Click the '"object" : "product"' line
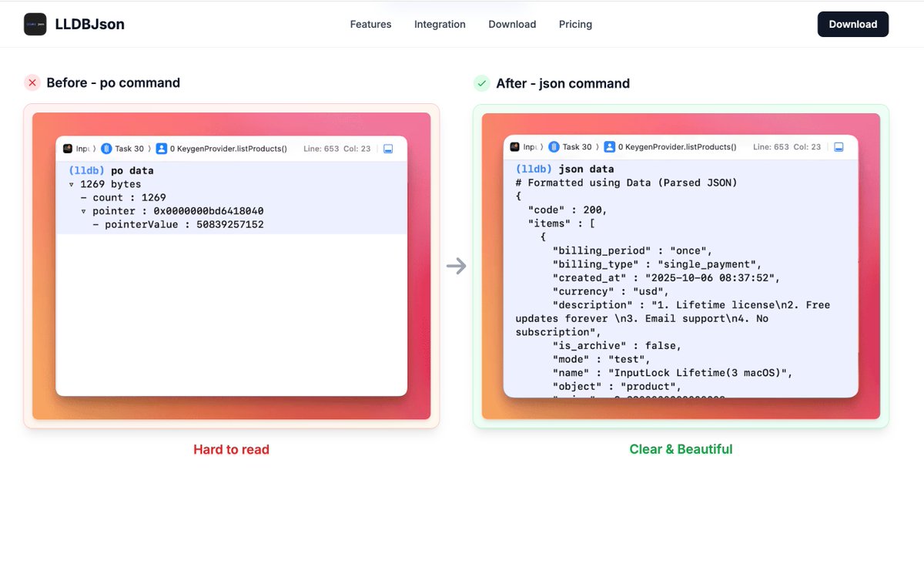 617,386
